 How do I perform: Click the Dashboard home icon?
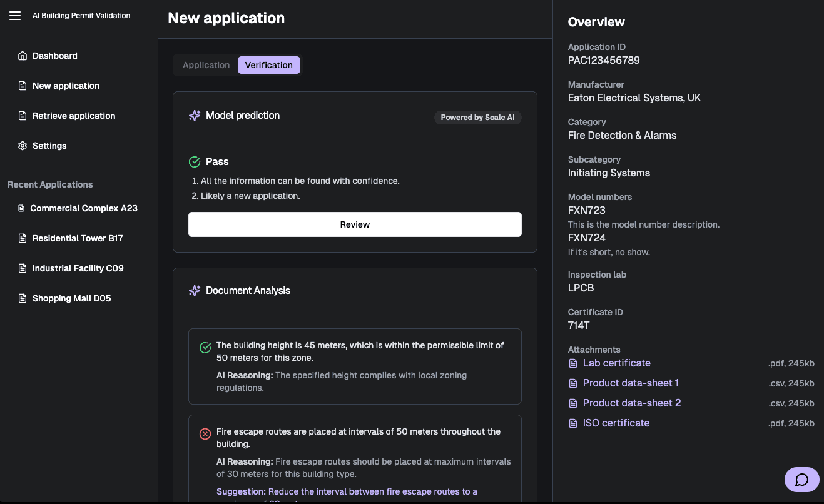tap(23, 56)
